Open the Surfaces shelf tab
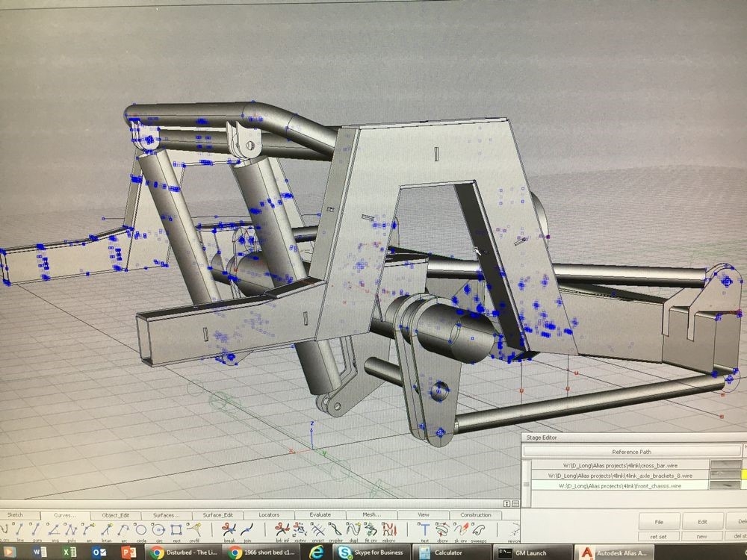Viewport: 747px width, 560px height. click(x=167, y=514)
